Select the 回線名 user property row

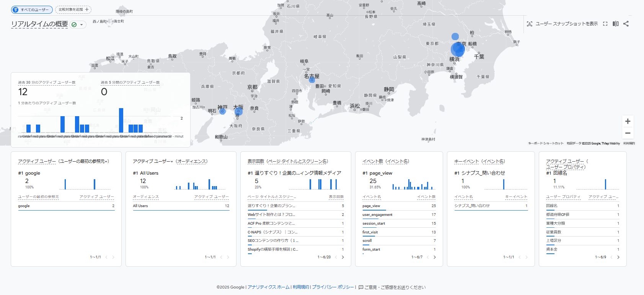click(583, 206)
